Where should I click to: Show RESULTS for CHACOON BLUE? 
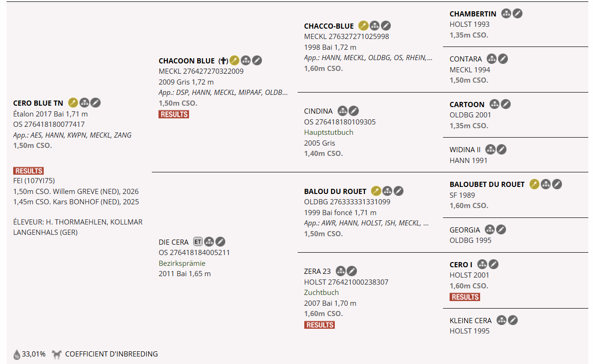(x=174, y=114)
